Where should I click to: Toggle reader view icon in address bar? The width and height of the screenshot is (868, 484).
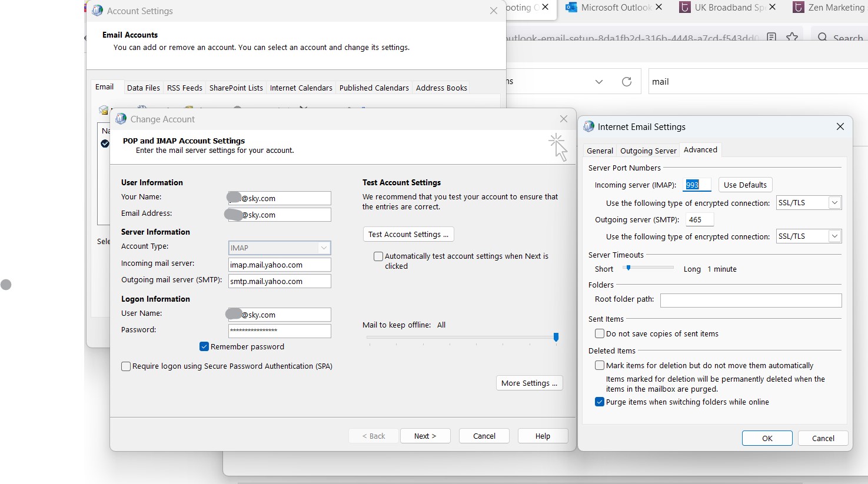[771, 38]
